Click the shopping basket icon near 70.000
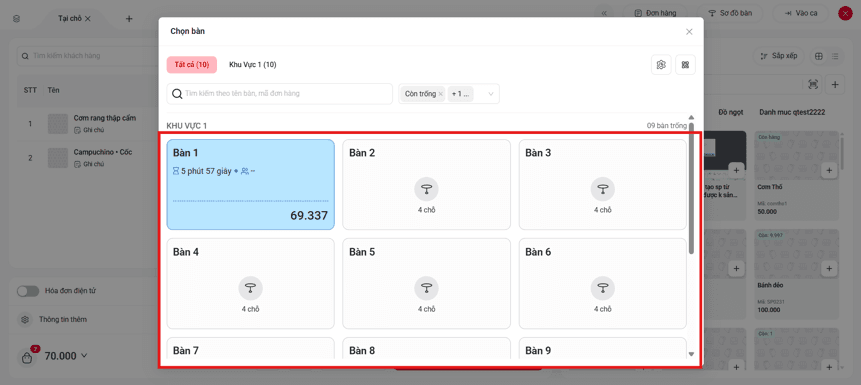861x385 pixels. 26,358
